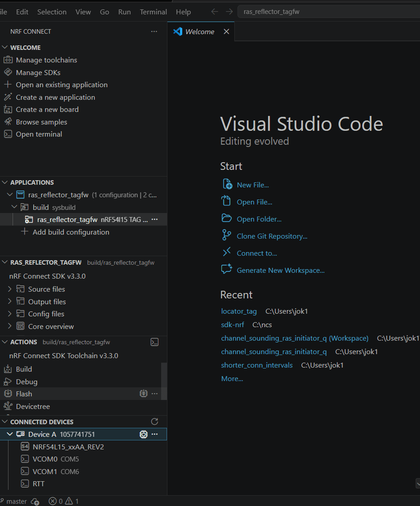
Task: Open the Devicetree action
Action: (32, 406)
